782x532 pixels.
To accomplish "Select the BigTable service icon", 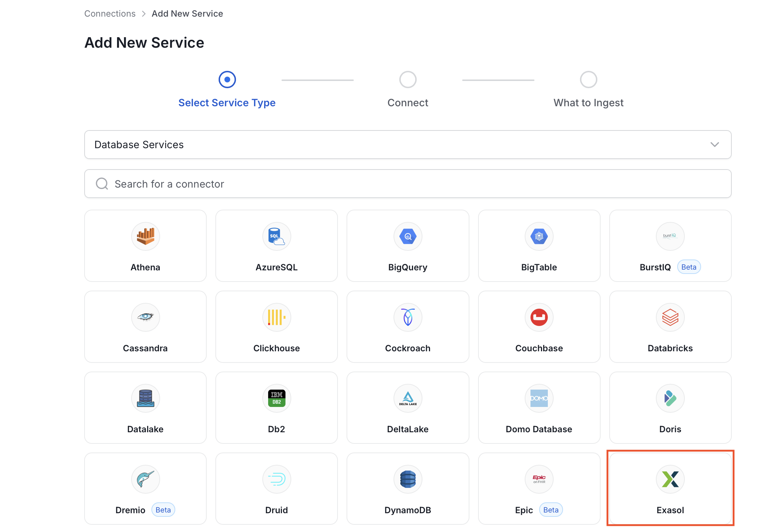I will 539,236.
